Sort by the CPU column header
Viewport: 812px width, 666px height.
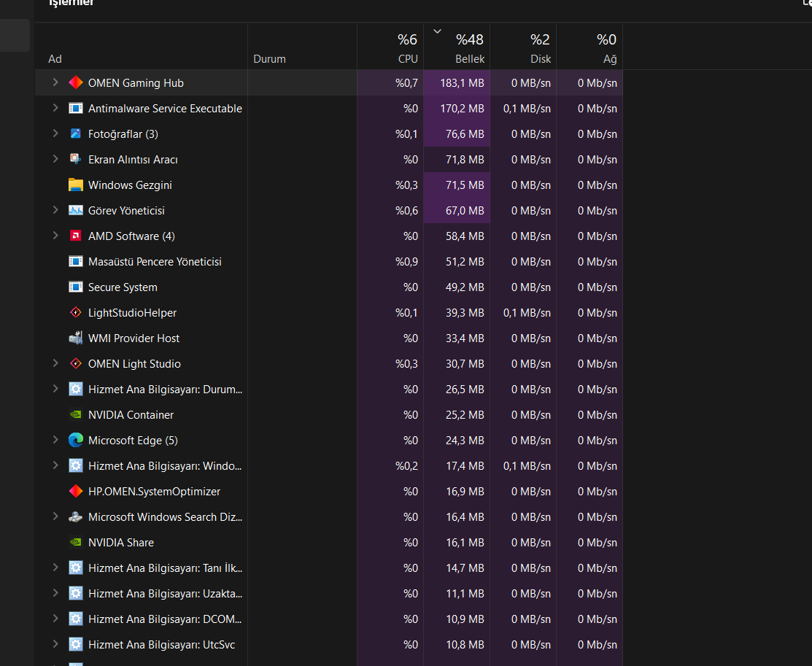pyautogui.click(x=390, y=46)
